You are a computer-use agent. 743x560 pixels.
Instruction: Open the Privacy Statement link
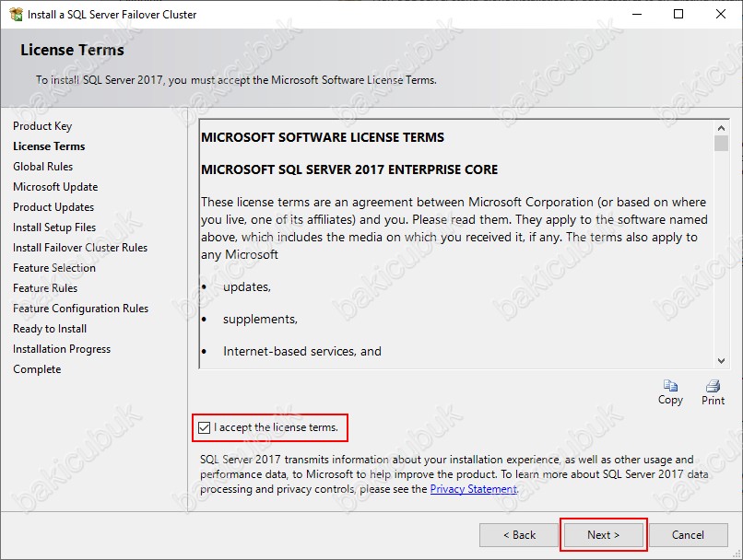[474, 489]
